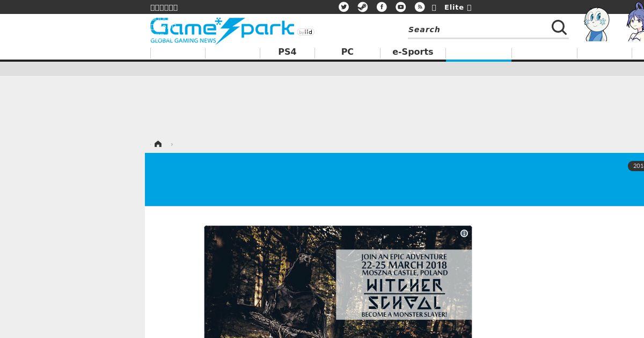This screenshot has width=644, height=338.
Task: Click the Game*Spark logo
Action: [x=222, y=31]
